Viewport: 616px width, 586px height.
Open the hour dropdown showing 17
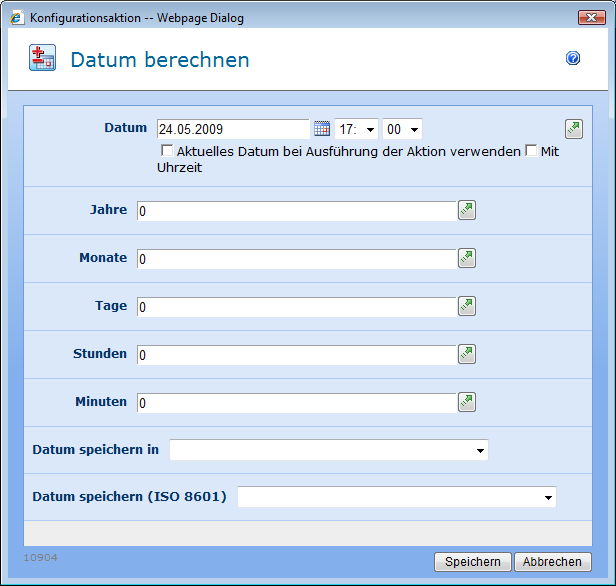coord(358,129)
